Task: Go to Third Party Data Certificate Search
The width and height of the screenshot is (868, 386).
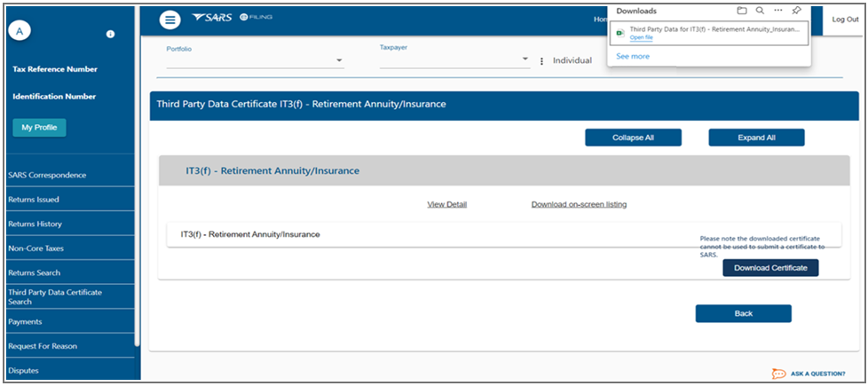Action: tap(54, 296)
